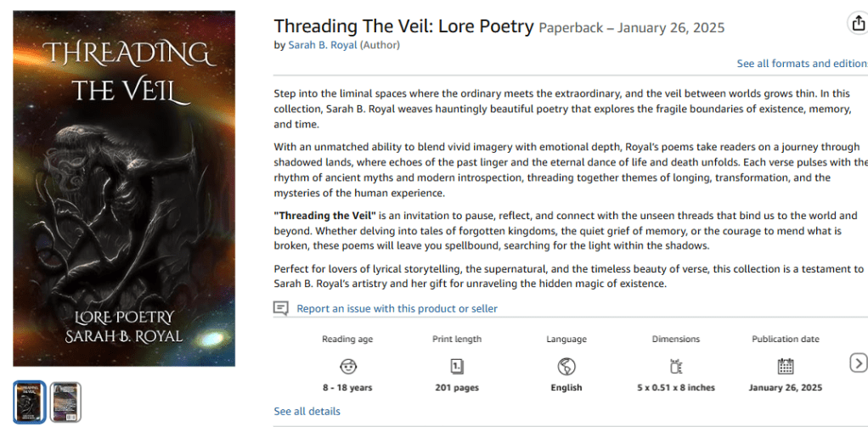Click Report an issue with this product

[x=397, y=309]
